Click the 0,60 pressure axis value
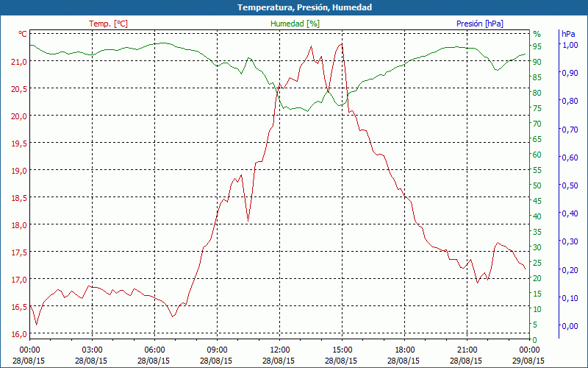Viewport: 588px width, 368px height. [570, 158]
